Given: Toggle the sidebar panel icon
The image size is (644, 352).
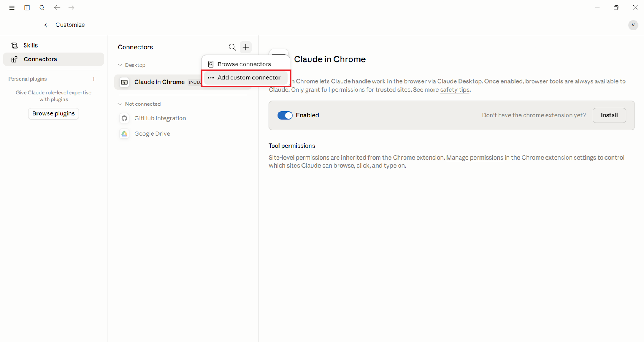Looking at the screenshot, I should pos(27,8).
